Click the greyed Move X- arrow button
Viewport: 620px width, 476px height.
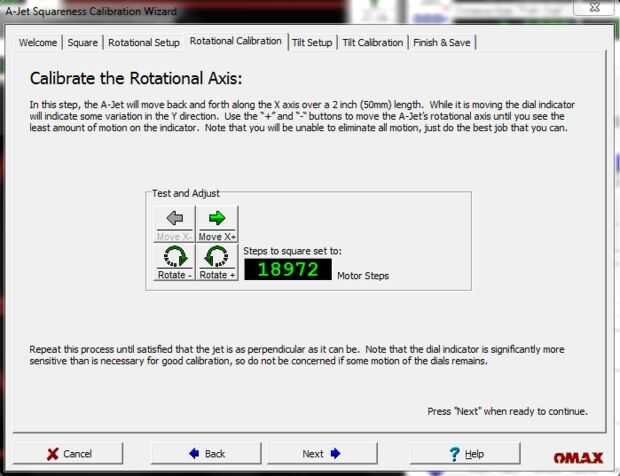(174, 224)
